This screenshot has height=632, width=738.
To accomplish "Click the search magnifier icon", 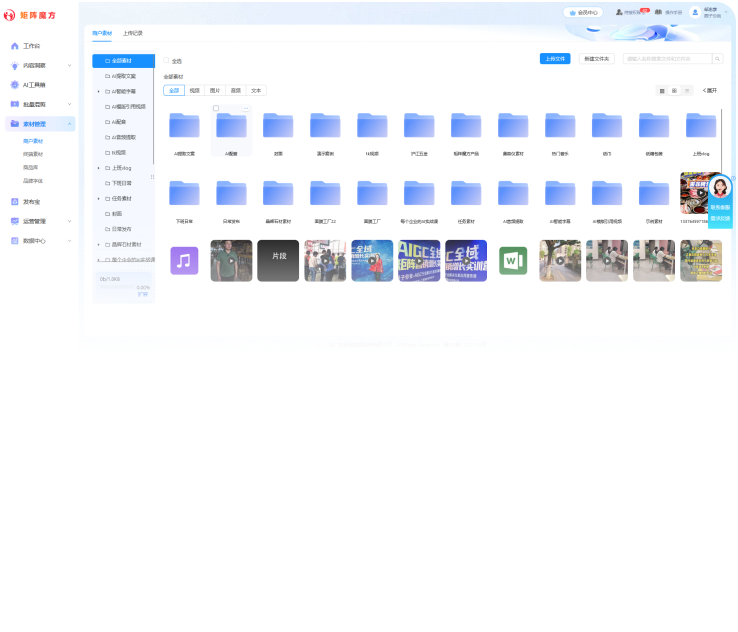I will 717,59.
